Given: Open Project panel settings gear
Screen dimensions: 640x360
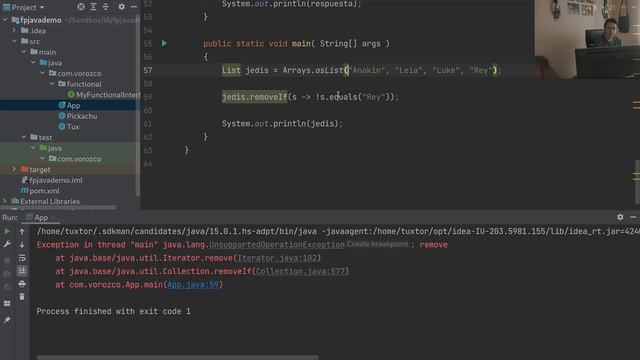Looking at the screenshot, I should coord(122,7).
